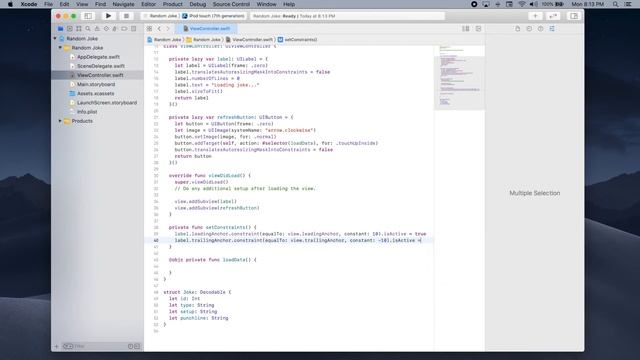Image resolution: width=640 pixels, height=360 pixels.
Task: Open LaunchScreen.storyboard in the navigator
Action: pos(107,103)
